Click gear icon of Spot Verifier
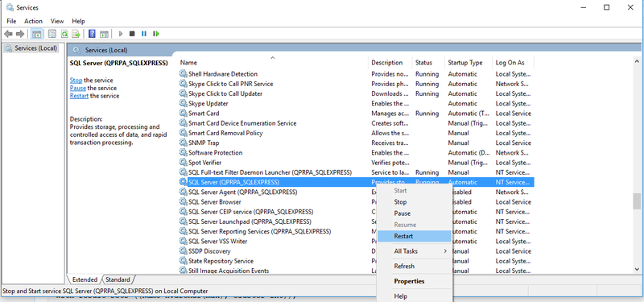Screen dimensions: 644x302 click(184, 163)
